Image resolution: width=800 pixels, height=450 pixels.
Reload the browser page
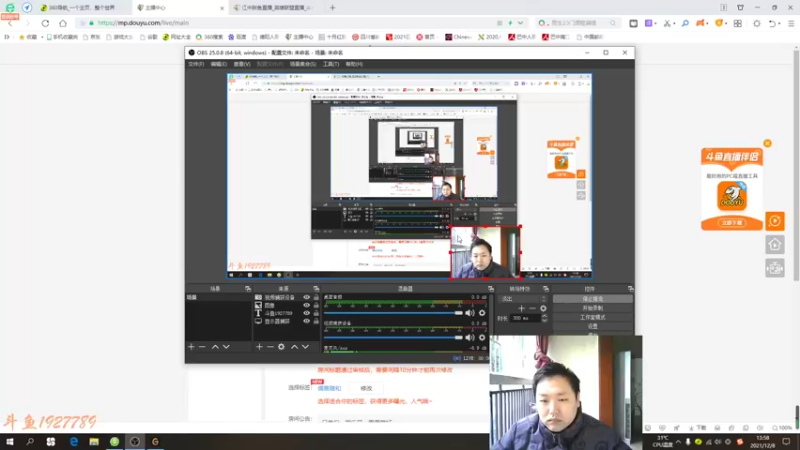pyautogui.click(x=45, y=23)
